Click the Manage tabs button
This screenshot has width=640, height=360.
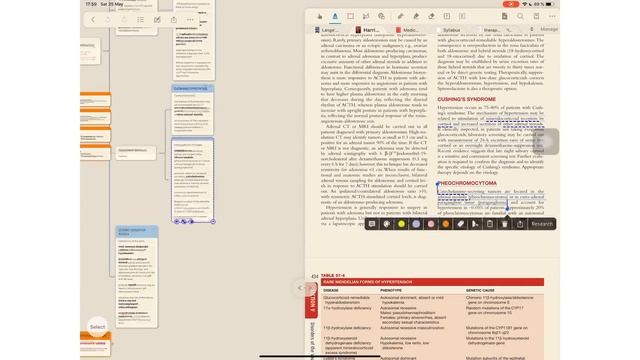(549, 29)
